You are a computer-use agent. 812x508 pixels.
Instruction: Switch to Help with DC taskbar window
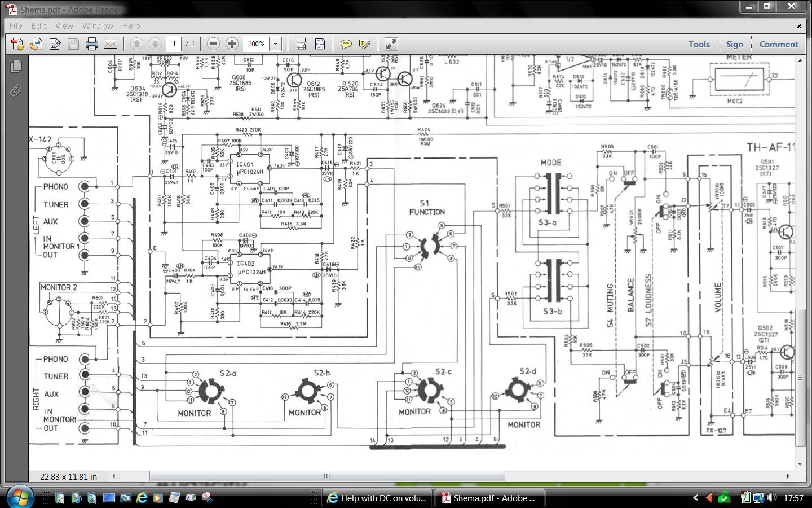[x=378, y=498]
